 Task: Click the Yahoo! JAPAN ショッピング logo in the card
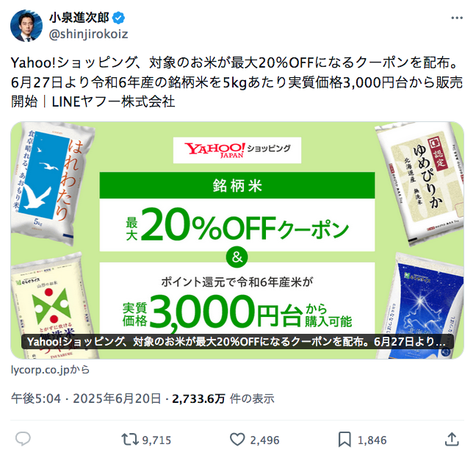pyautogui.click(x=237, y=150)
